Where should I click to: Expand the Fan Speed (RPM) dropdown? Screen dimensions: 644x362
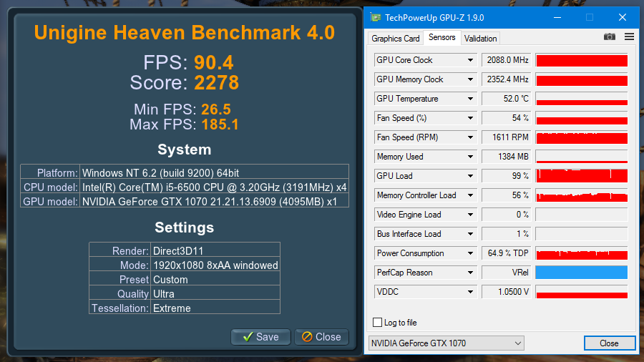[x=470, y=137]
